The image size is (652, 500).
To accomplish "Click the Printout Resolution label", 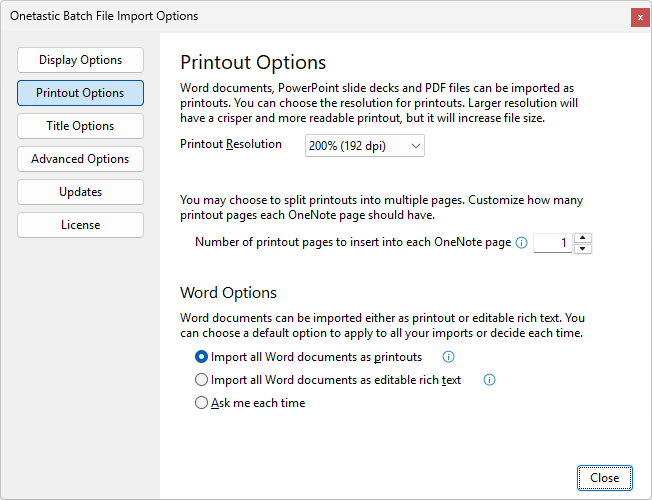I will [x=231, y=144].
